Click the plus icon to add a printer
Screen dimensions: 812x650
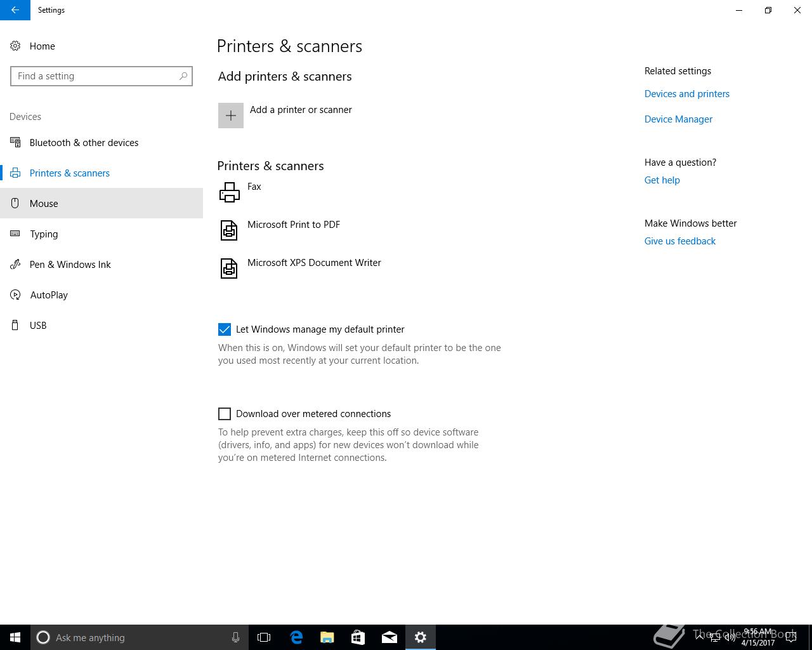click(231, 116)
